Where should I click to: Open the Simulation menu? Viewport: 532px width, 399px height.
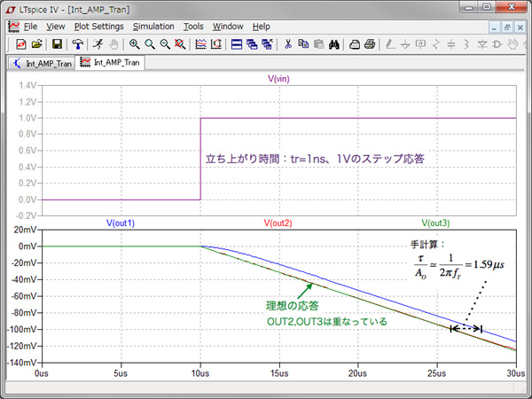[153, 27]
